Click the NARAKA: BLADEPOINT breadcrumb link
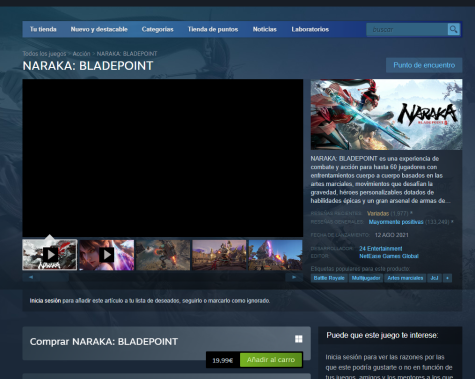 pos(127,54)
